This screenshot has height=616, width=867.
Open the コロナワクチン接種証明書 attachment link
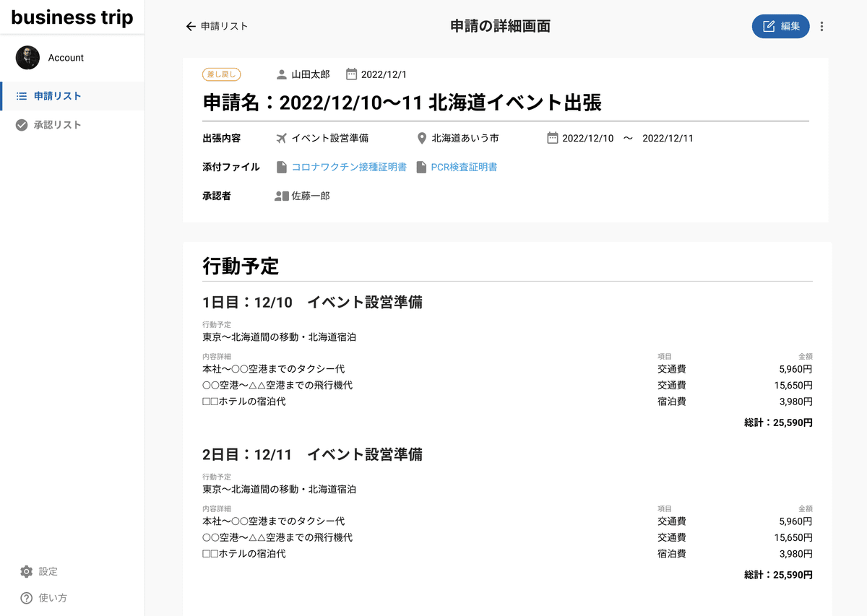(x=348, y=167)
